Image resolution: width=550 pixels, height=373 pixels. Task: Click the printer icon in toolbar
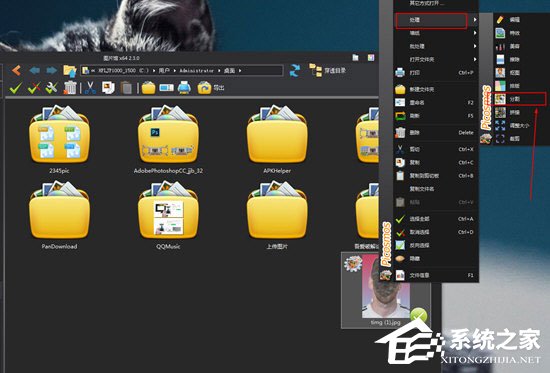coord(184,88)
